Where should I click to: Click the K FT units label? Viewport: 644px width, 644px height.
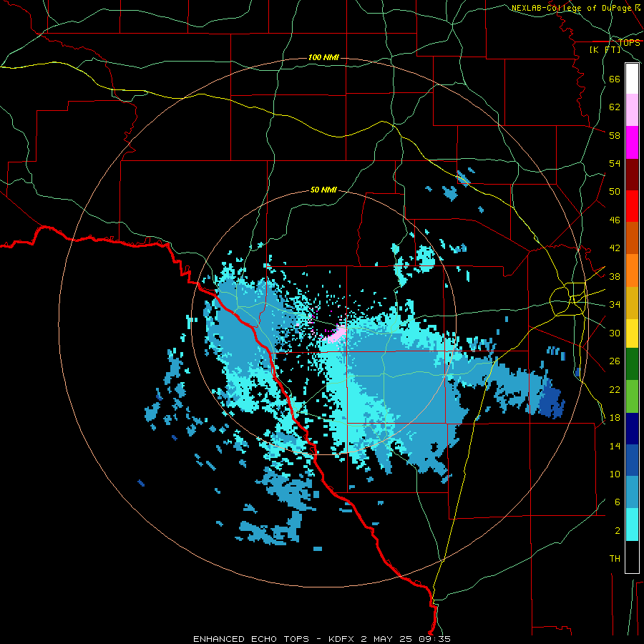[605, 49]
